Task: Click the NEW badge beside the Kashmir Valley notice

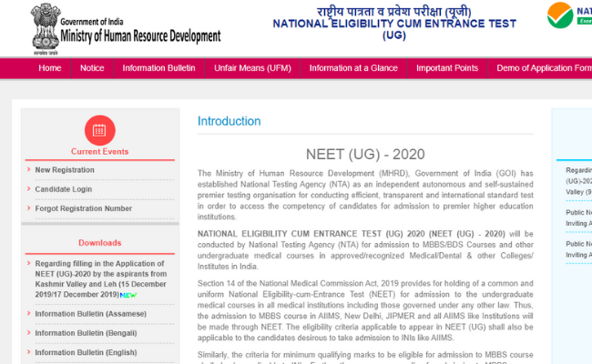Action: coord(128,296)
